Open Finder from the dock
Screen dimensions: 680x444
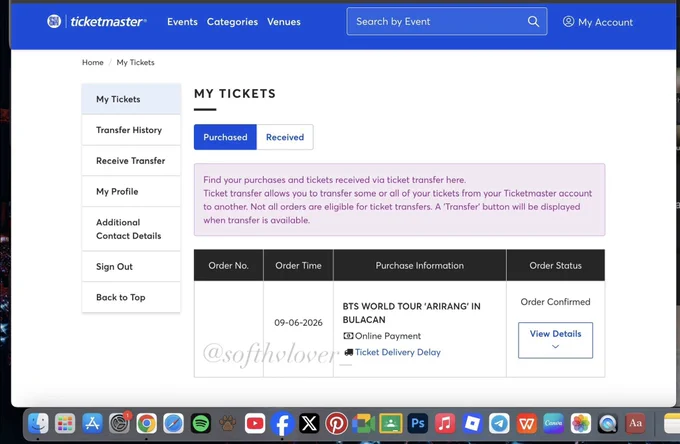coord(38,423)
